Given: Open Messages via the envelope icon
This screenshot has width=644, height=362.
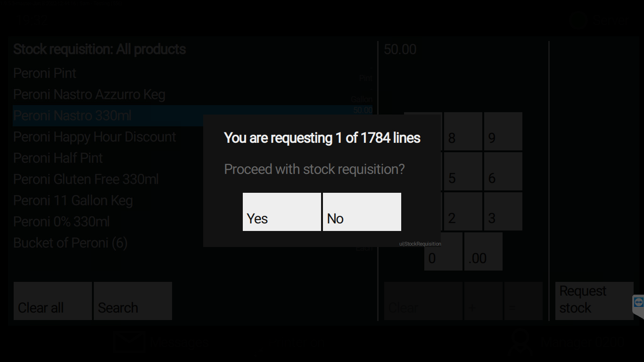Looking at the screenshot, I should click(x=129, y=342).
